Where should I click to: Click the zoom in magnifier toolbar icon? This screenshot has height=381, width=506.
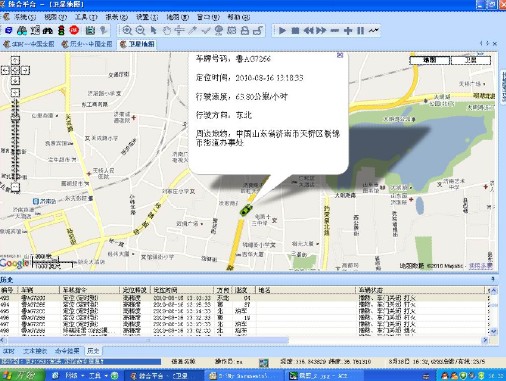(x=127, y=31)
